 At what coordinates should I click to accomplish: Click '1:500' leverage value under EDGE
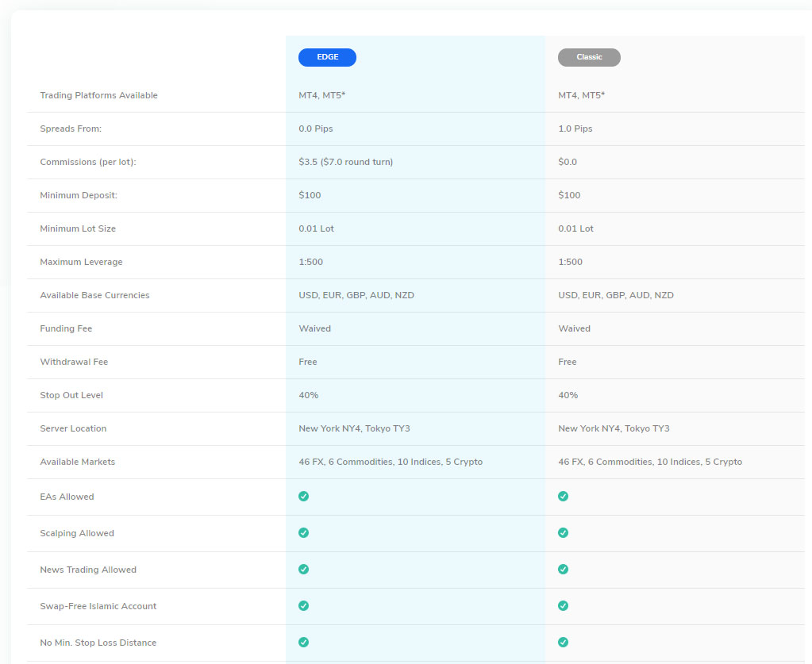[310, 262]
